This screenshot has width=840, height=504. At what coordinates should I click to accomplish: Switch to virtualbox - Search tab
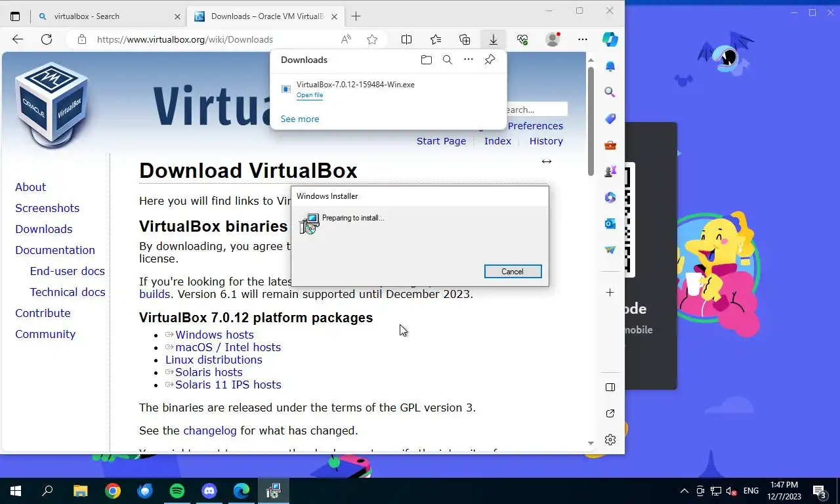click(108, 16)
